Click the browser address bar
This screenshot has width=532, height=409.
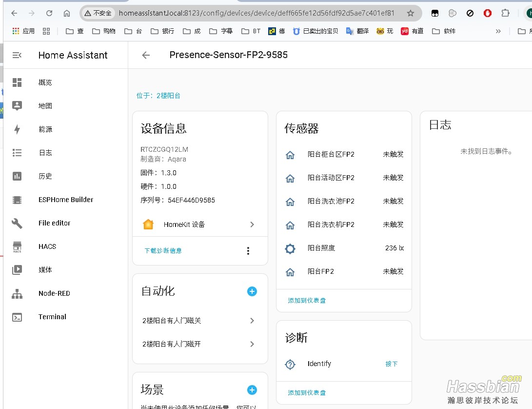[256, 13]
